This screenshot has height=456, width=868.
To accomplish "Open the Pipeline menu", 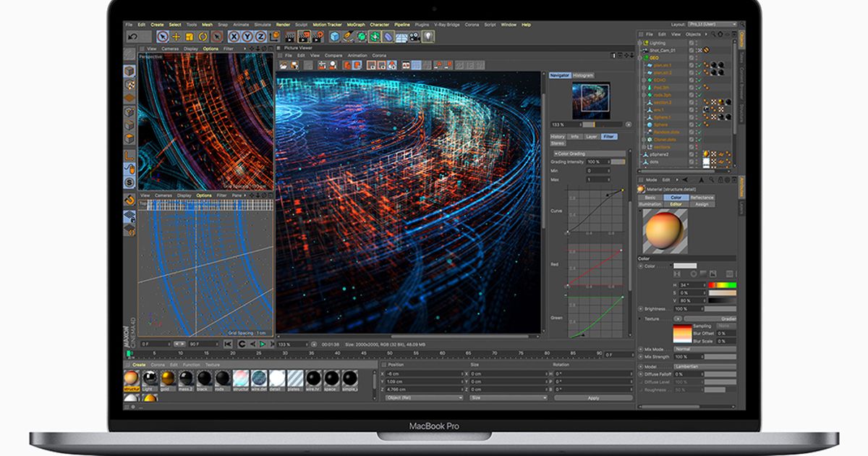I will [x=402, y=25].
